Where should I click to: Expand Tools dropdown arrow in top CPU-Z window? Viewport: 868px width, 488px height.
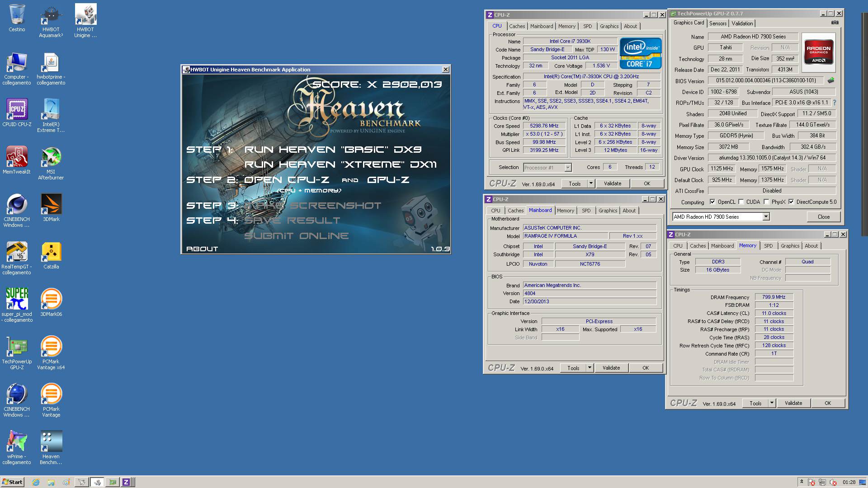click(x=591, y=183)
